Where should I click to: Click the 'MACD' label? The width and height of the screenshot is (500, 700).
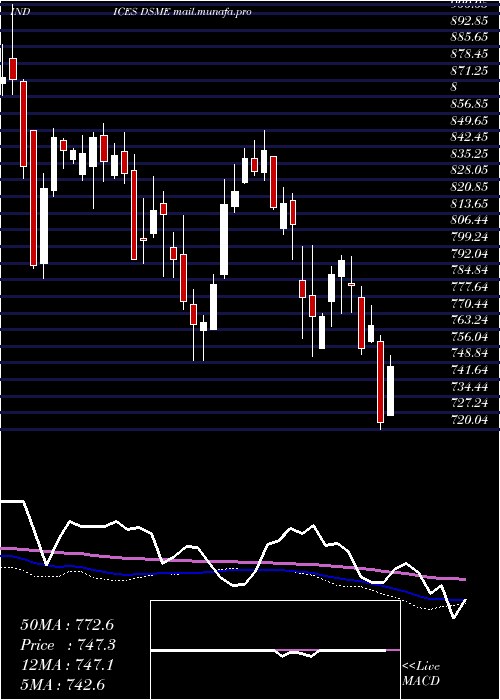421,681
